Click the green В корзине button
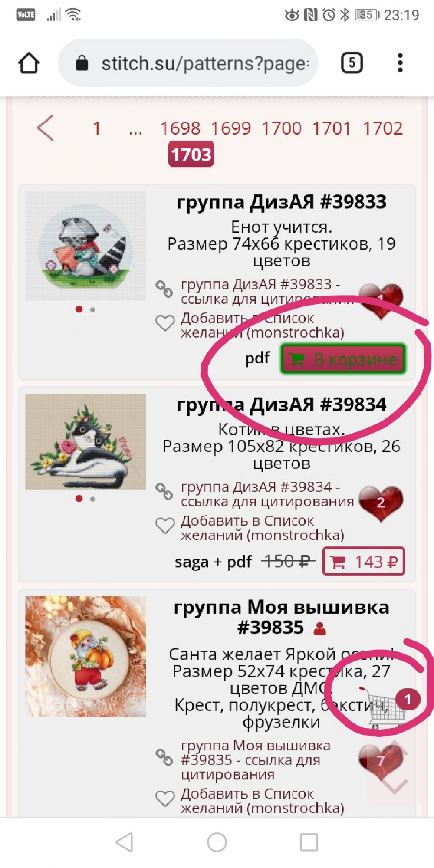The image size is (434, 868). point(343,359)
